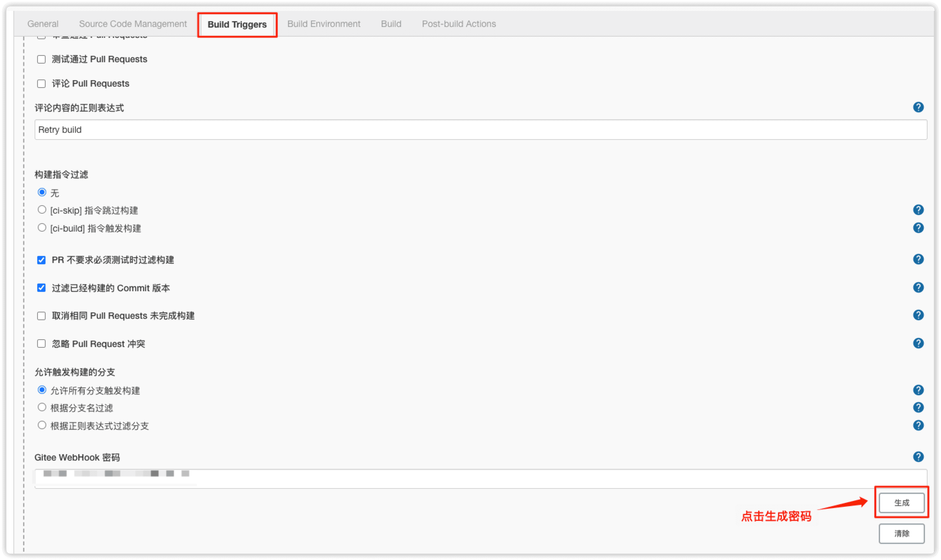Enable 测试通过 Pull Requests checkbox
The image size is (941, 560).
[x=41, y=59]
